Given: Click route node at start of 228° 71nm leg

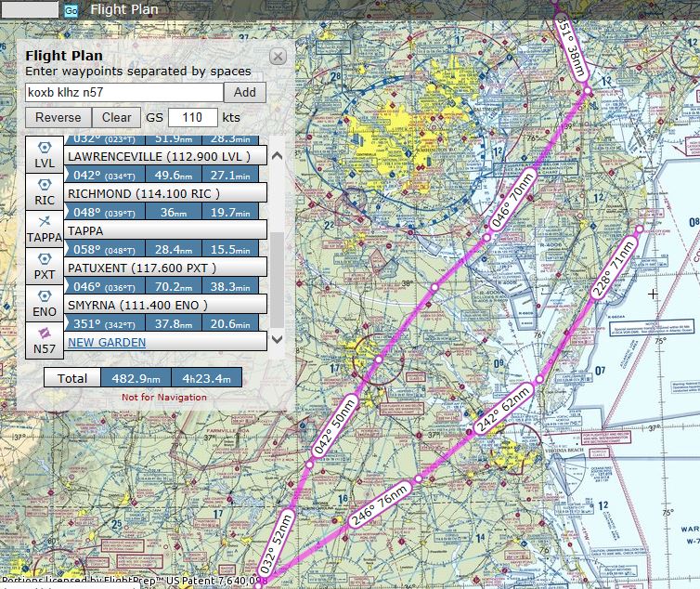Looking at the screenshot, I should pos(640,229).
